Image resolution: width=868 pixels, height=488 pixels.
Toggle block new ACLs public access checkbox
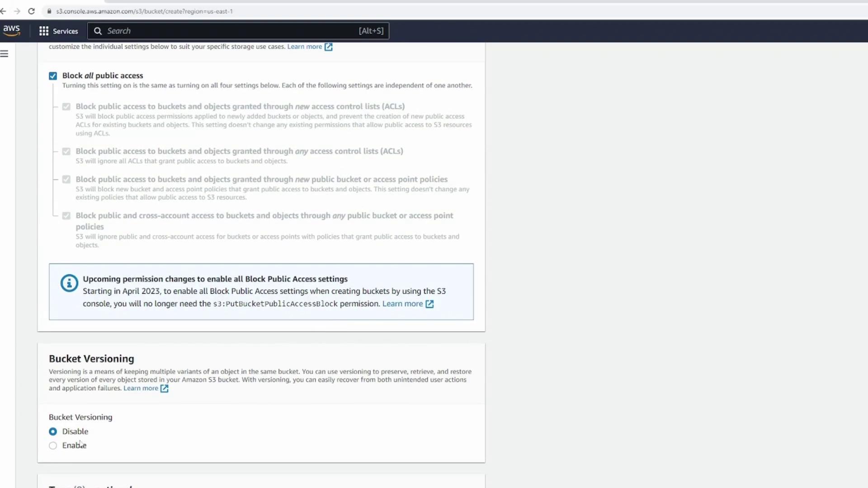[x=66, y=107]
